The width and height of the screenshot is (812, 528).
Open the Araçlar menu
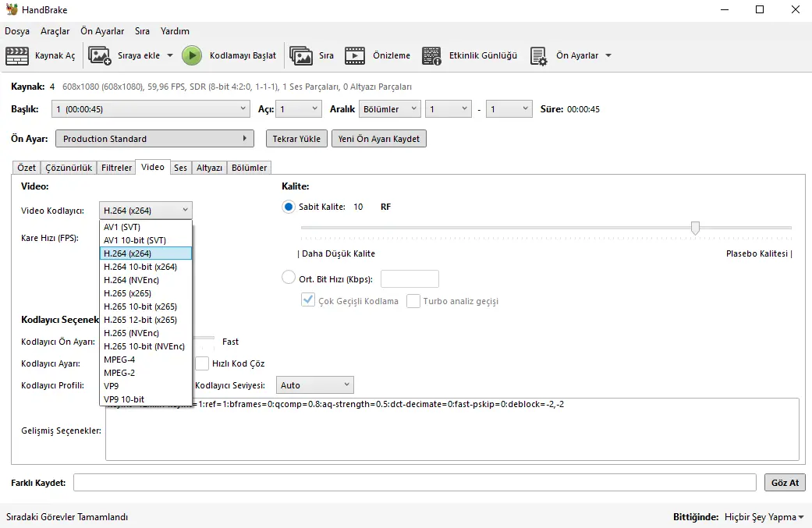click(55, 31)
